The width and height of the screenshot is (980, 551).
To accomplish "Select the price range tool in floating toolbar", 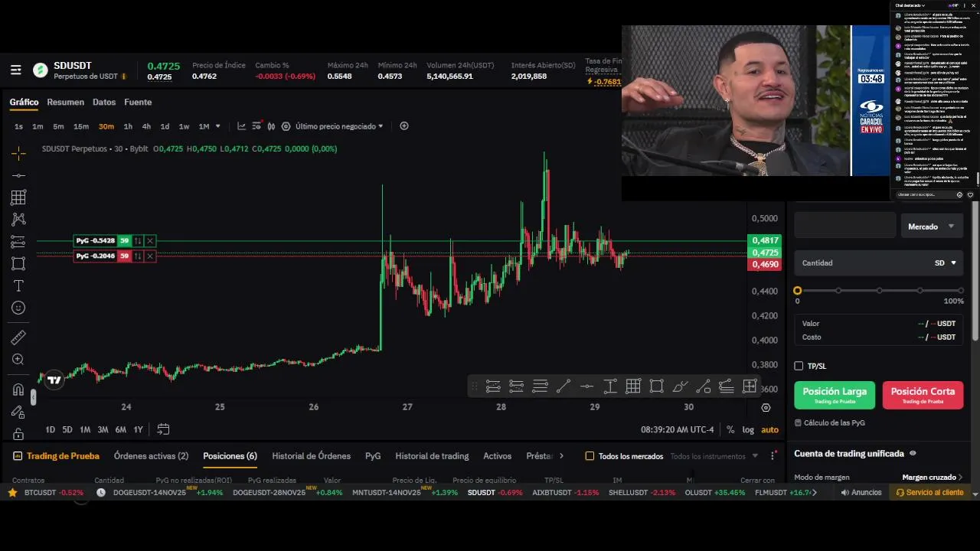I will (x=610, y=386).
